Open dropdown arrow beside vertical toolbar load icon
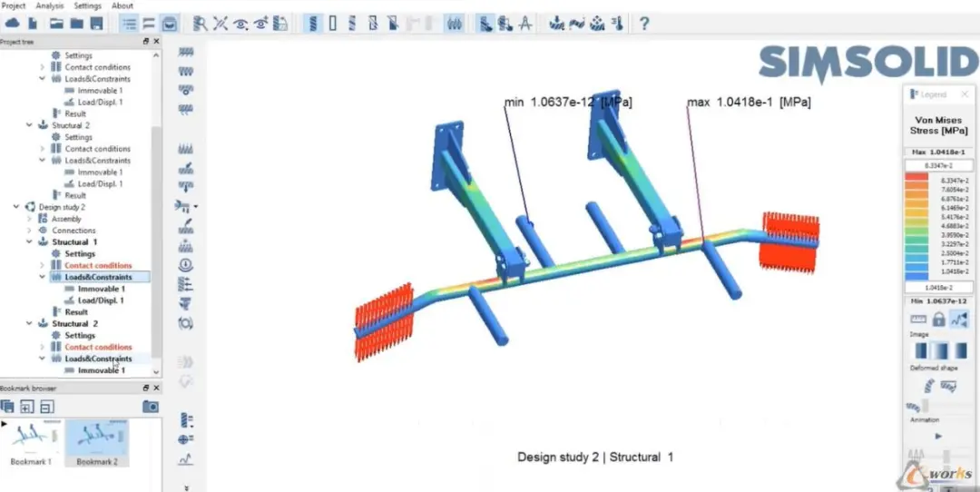This screenshot has height=492, width=980. tap(196, 206)
